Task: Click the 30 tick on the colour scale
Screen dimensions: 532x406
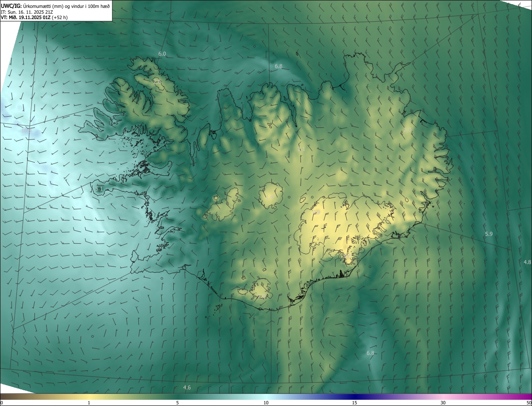Action: coord(443,403)
